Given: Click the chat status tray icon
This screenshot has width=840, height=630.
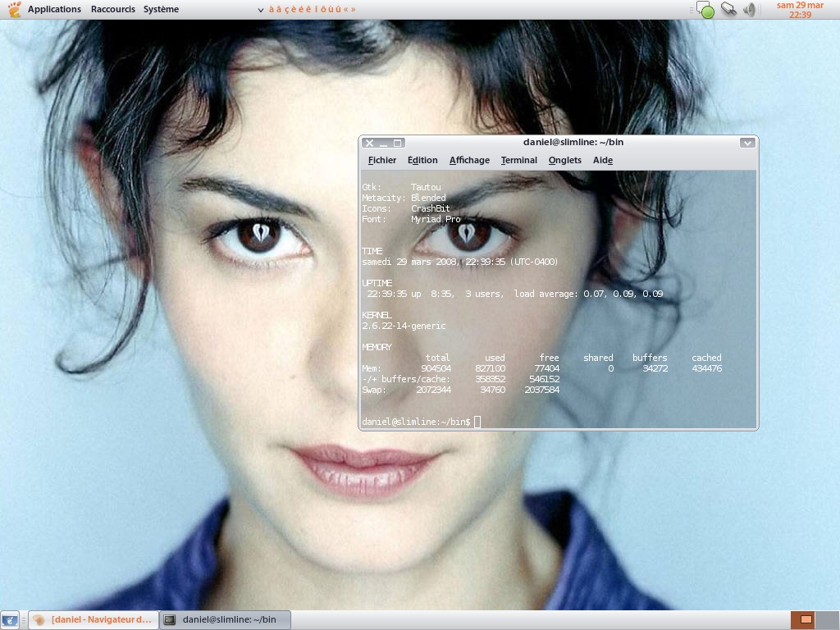Looking at the screenshot, I should [705, 10].
